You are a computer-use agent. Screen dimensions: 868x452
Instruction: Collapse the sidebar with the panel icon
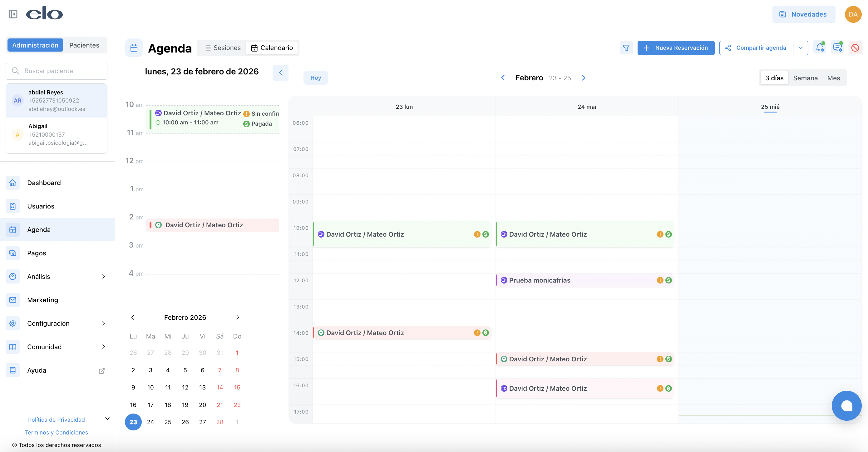(13, 14)
